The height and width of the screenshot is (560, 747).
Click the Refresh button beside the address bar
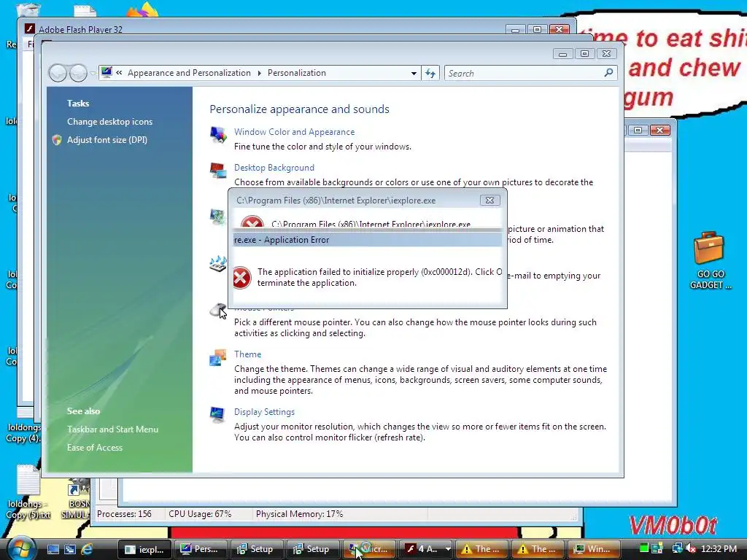pyautogui.click(x=430, y=74)
